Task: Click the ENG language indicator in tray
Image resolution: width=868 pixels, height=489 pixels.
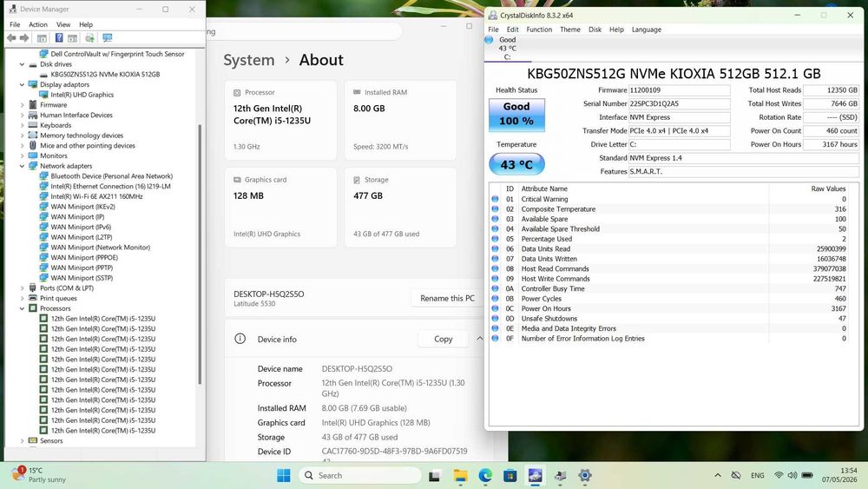Action: (757, 475)
